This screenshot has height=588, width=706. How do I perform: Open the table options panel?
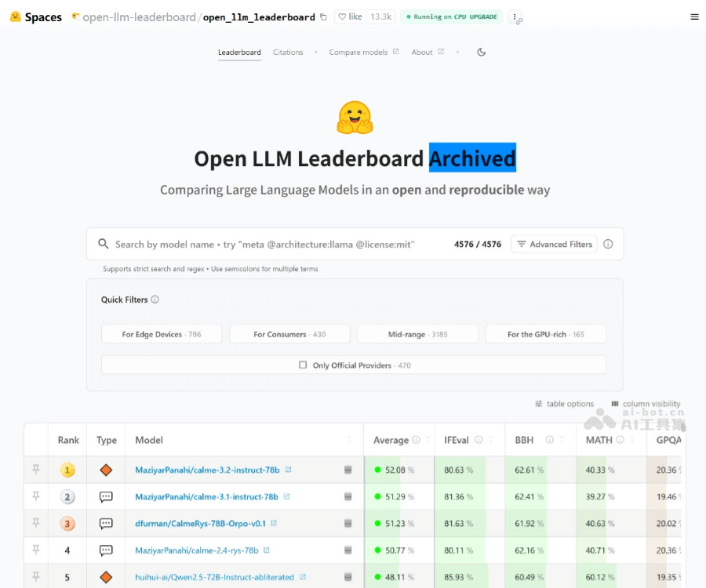pos(565,404)
